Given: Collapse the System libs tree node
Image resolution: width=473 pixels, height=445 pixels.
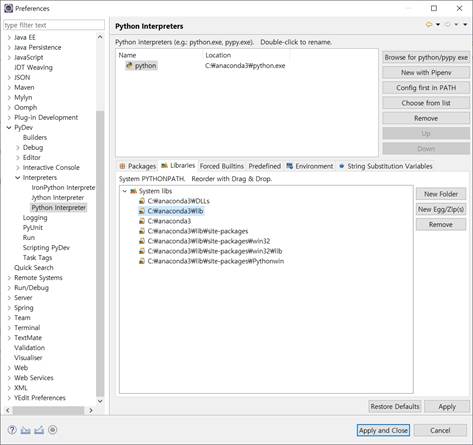Looking at the screenshot, I should pyautogui.click(x=125, y=191).
